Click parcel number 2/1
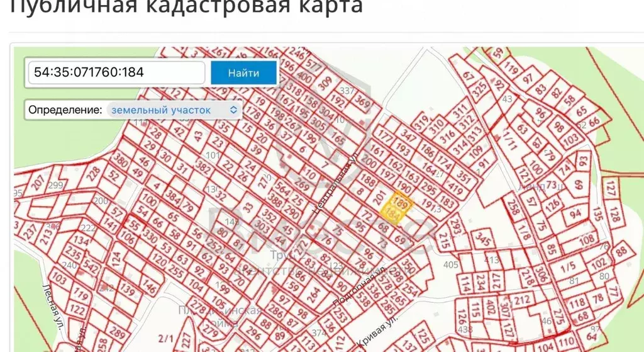Screen dimensions: 644x352 pyautogui.click(x=165, y=338)
